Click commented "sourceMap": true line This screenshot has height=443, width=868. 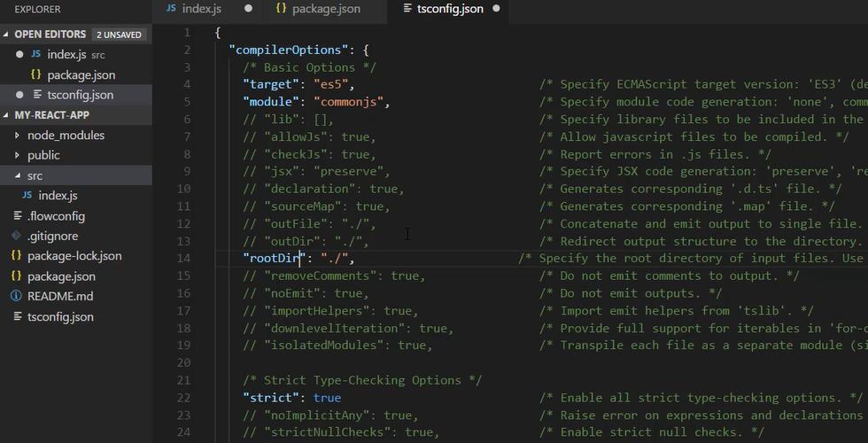coord(317,206)
